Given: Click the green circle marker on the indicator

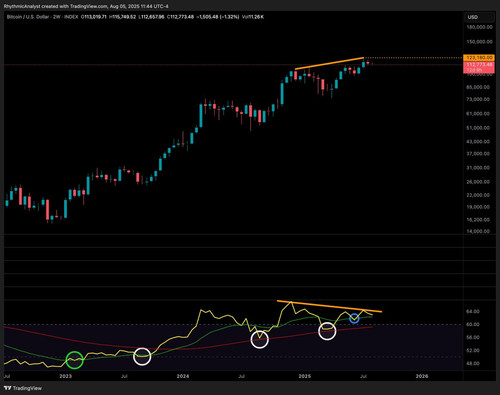Looking at the screenshot, I should (74, 360).
